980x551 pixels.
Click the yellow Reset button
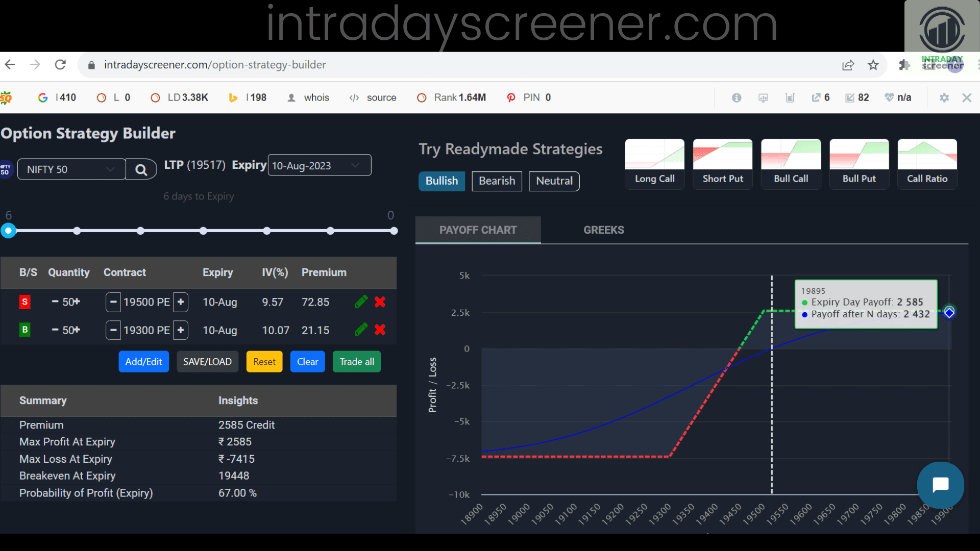[x=264, y=362]
